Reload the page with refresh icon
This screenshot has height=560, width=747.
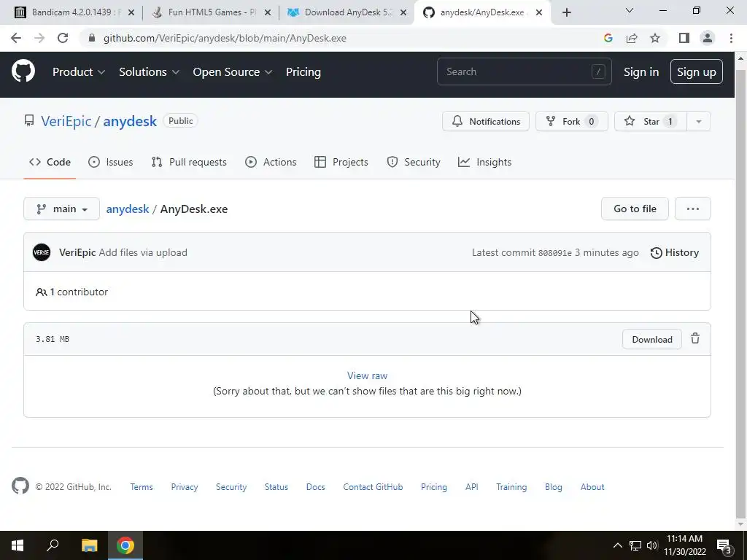(x=63, y=38)
